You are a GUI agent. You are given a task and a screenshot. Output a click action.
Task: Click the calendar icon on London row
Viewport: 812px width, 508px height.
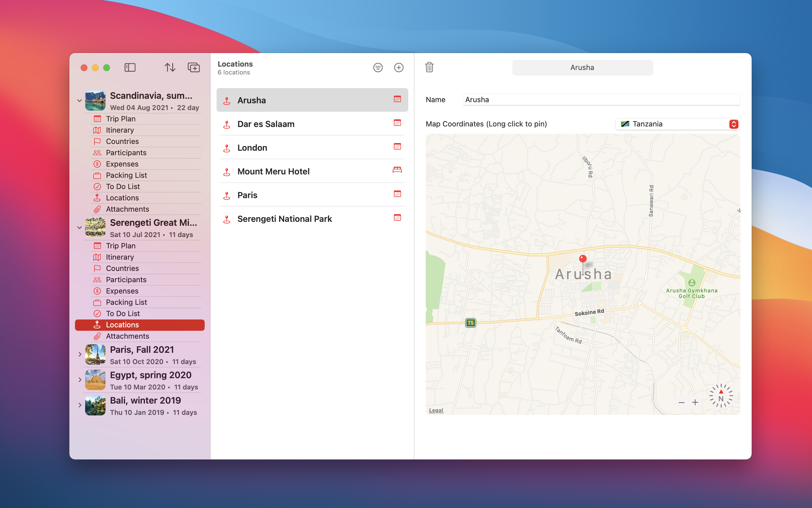coord(397,146)
